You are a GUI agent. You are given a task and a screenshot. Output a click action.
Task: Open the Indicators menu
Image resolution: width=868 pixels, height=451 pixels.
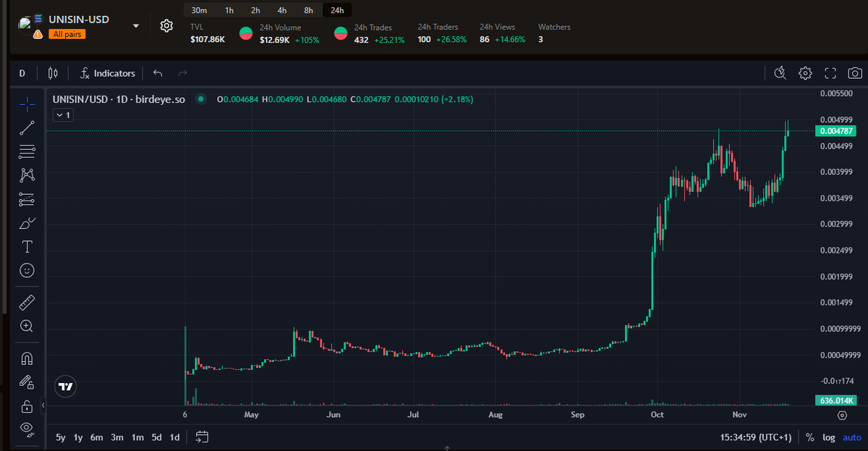(x=108, y=73)
